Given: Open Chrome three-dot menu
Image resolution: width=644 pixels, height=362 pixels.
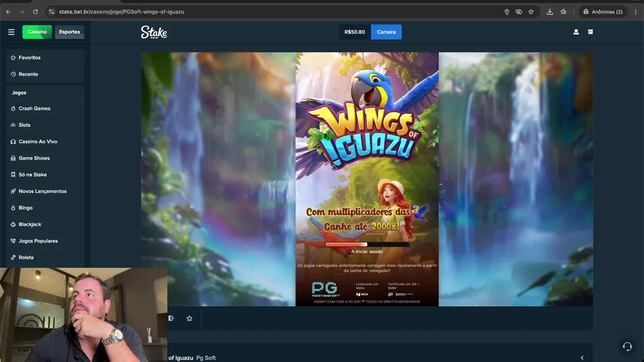Looking at the screenshot, I should click(x=636, y=12).
